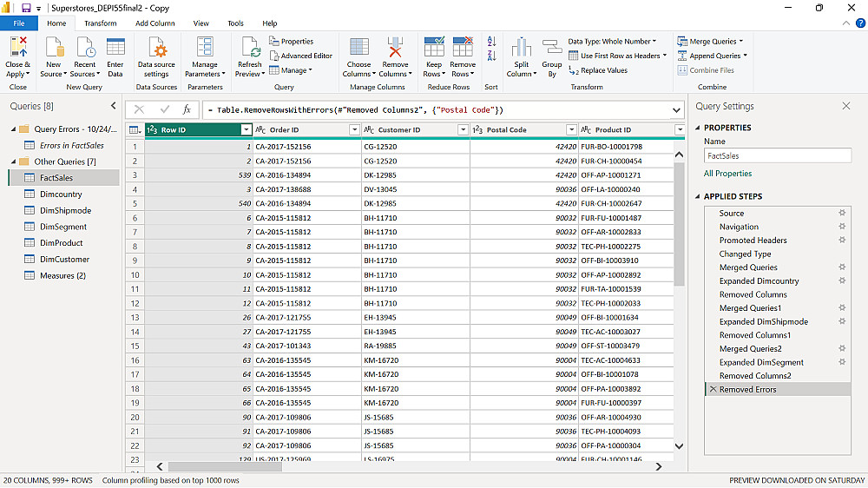Expand the Data Type dropdown
This screenshot has width=868, height=488.
point(612,41)
